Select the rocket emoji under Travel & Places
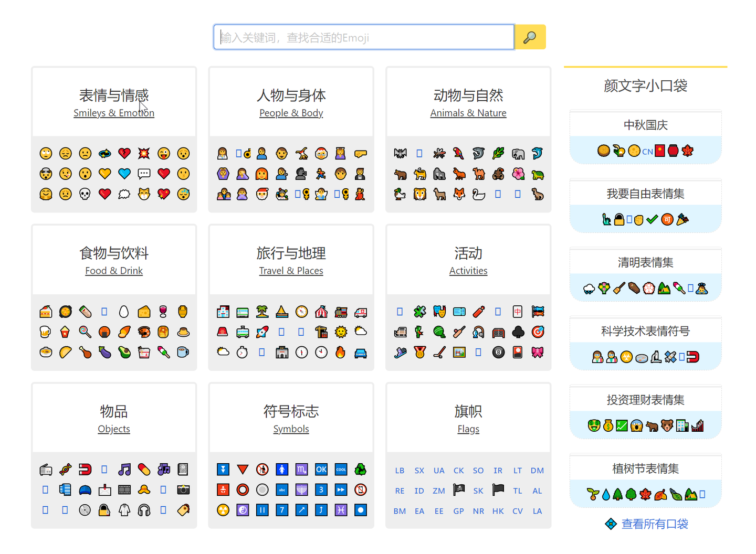Viewport: 756px width, 554px height. coord(262,332)
